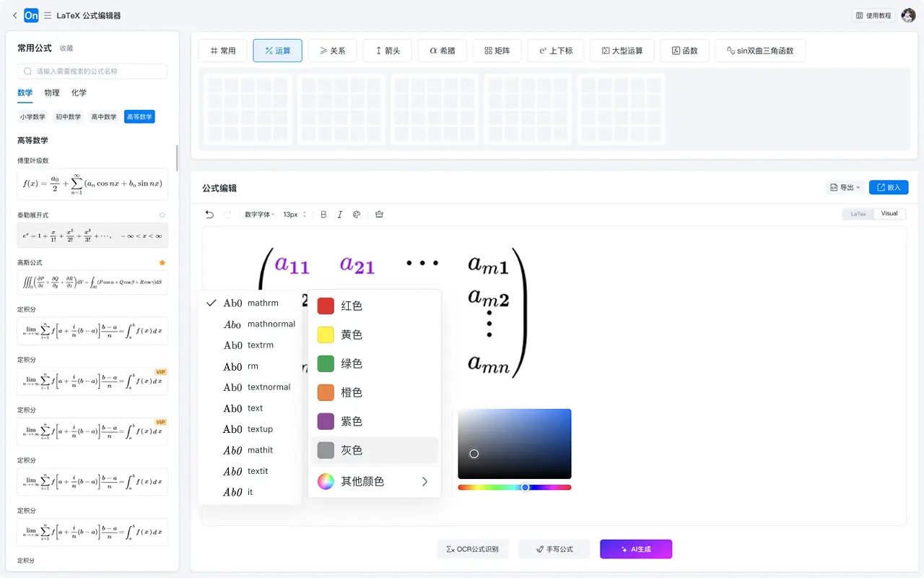
Task: Open the 希腊 Greek letters symbol category
Action: click(x=442, y=51)
